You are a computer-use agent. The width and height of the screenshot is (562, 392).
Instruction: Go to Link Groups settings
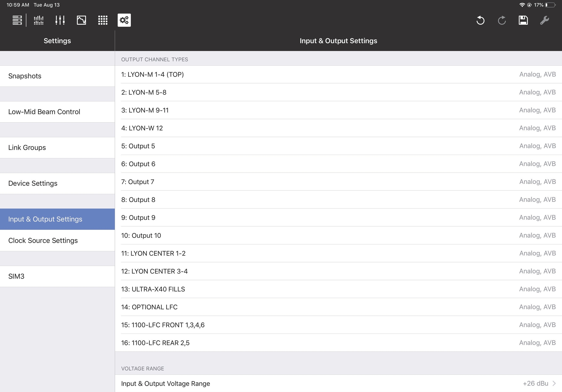coord(57,147)
